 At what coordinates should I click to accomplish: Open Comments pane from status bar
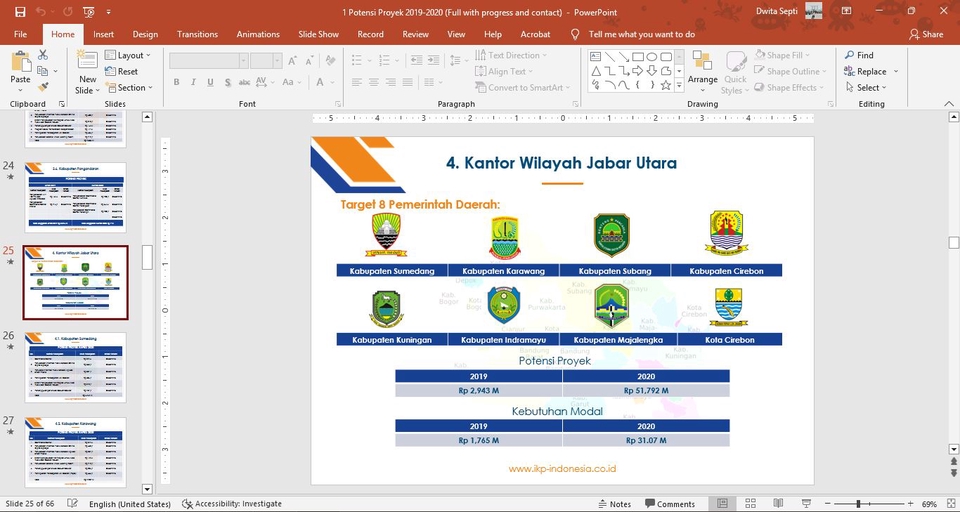670,504
